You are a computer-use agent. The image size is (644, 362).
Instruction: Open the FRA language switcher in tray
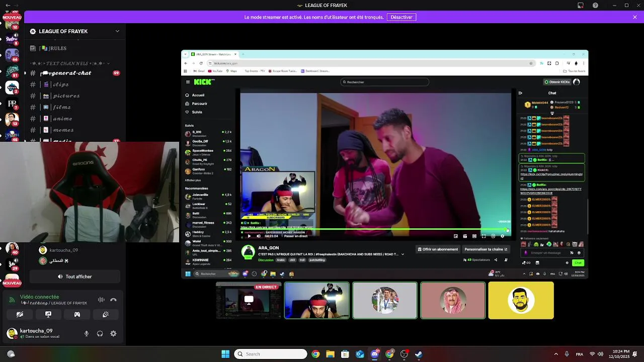[x=580, y=354]
